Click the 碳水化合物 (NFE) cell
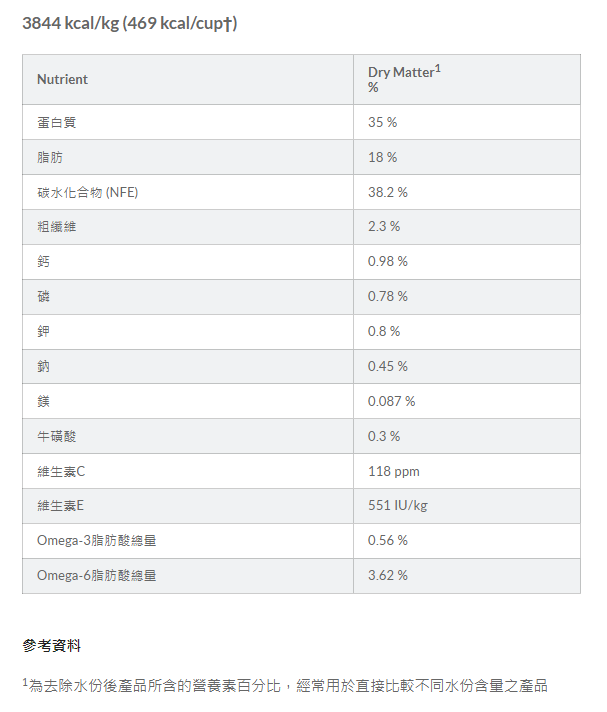 pos(87,192)
